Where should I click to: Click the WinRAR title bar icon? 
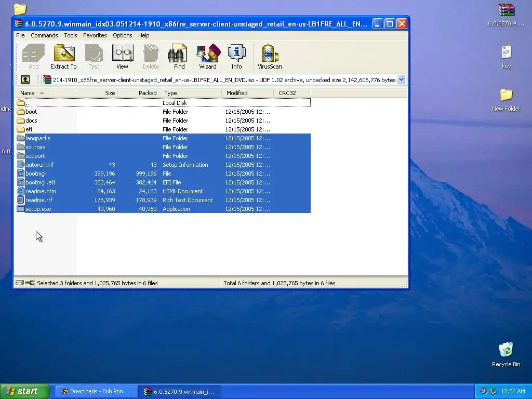[19, 24]
